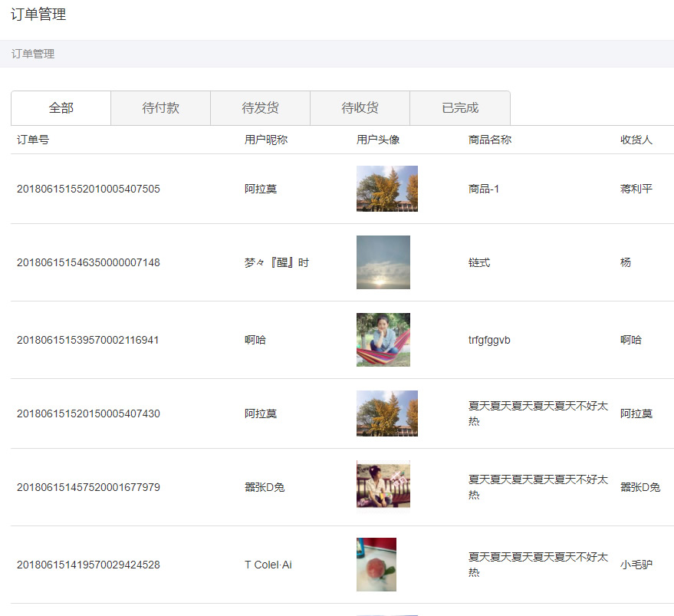
Task: Click the 订单号 column header
Action: [33, 140]
